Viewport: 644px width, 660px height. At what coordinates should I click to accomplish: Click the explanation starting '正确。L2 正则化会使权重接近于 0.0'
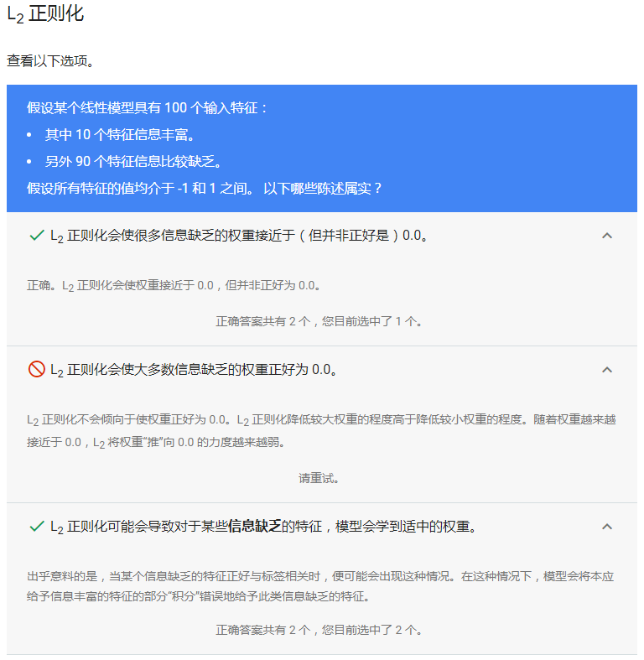tap(174, 285)
